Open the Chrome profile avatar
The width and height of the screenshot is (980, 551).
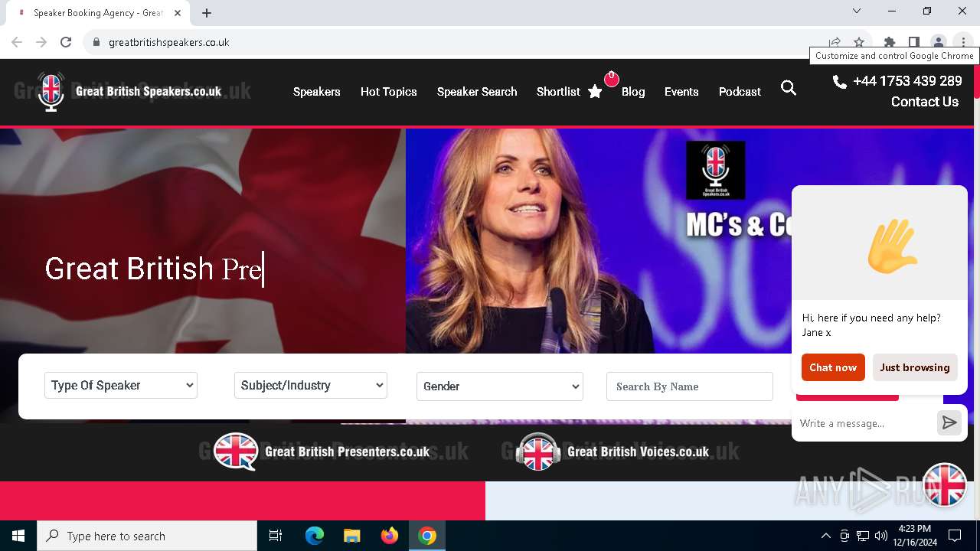(x=938, y=42)
